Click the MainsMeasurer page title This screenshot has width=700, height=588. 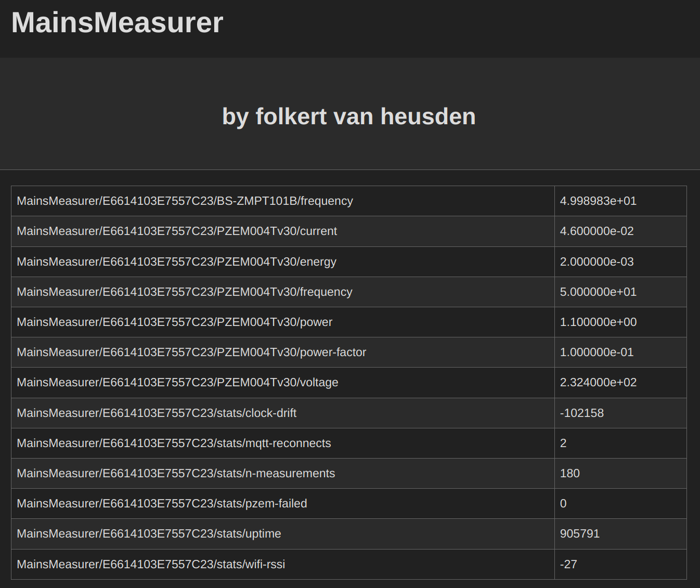(x=117, y=23)
